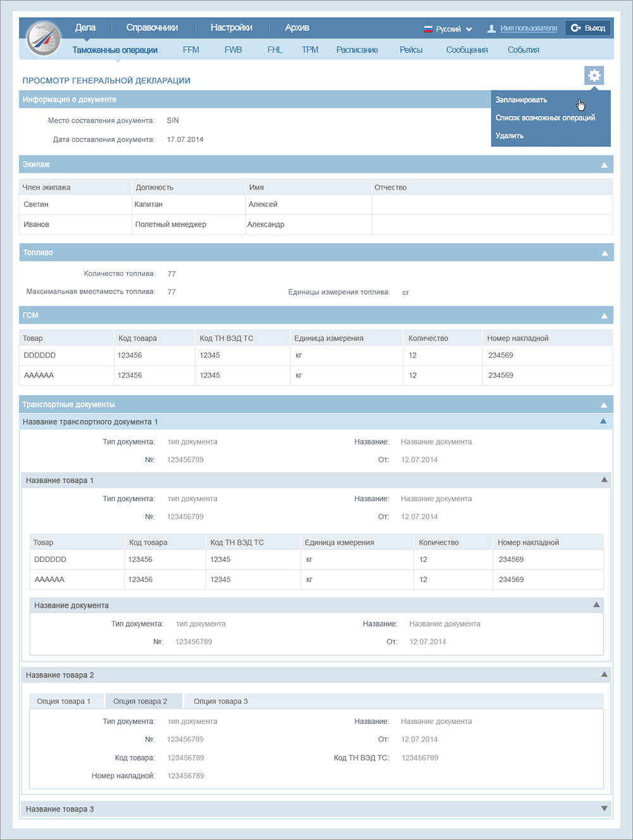
Task: Open the gear settings menu icon
Action: (x=594, y=75)
